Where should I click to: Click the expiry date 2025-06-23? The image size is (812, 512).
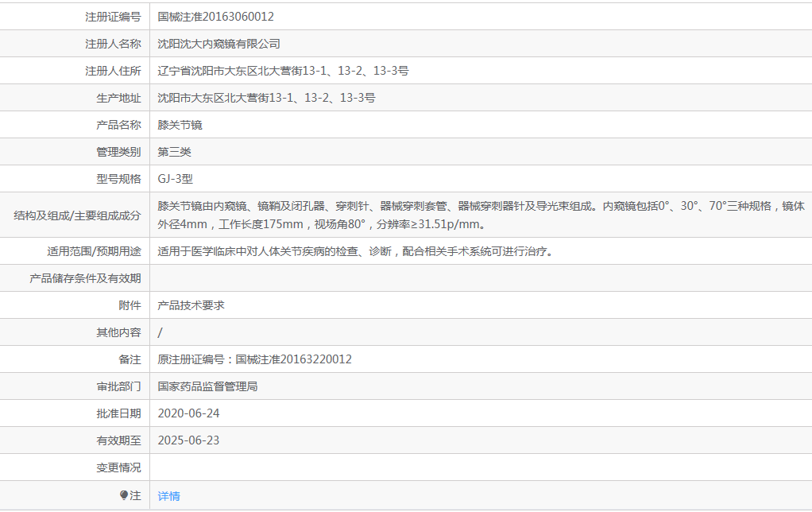coord(188,440)
